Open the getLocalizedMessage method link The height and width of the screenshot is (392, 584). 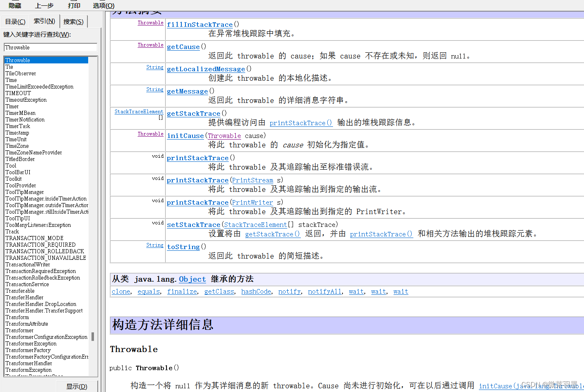[x=206, y=69]
